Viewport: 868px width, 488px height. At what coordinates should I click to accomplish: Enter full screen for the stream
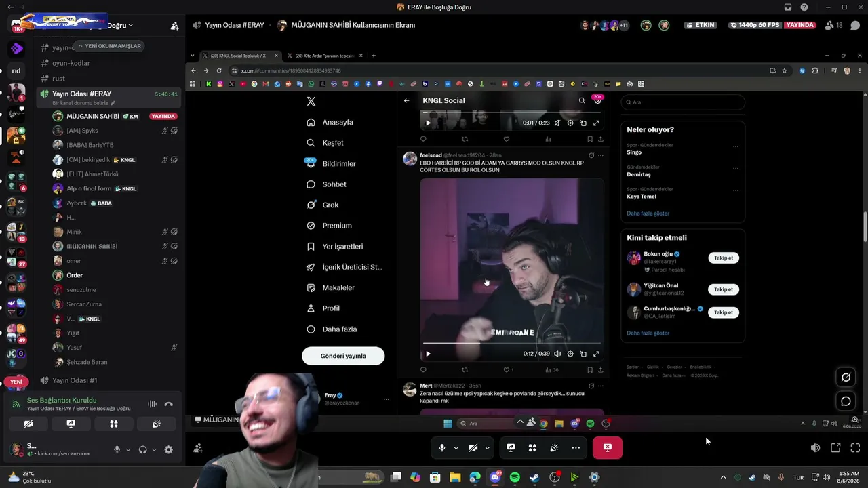point(855,447)
